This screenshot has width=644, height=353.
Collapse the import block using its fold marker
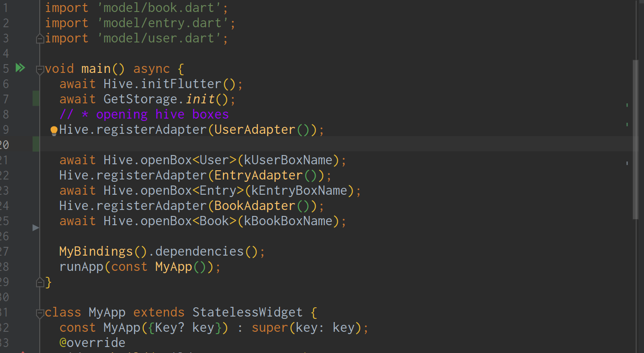coord(40,39)
